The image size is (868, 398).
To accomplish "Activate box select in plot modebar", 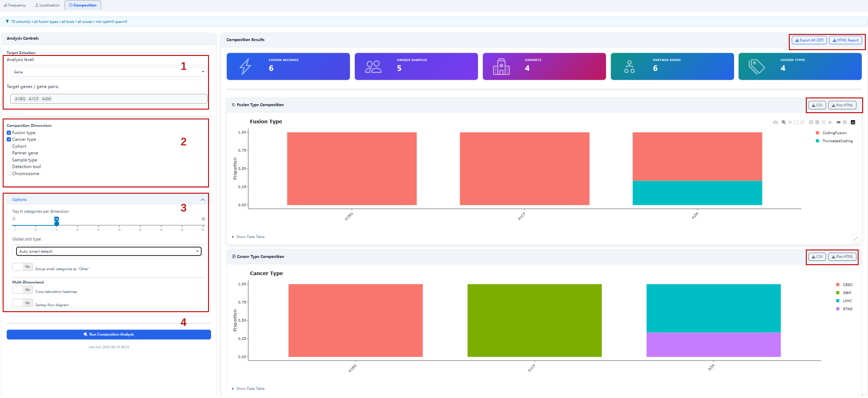I will pyautogui.click(x=796, y=122).
